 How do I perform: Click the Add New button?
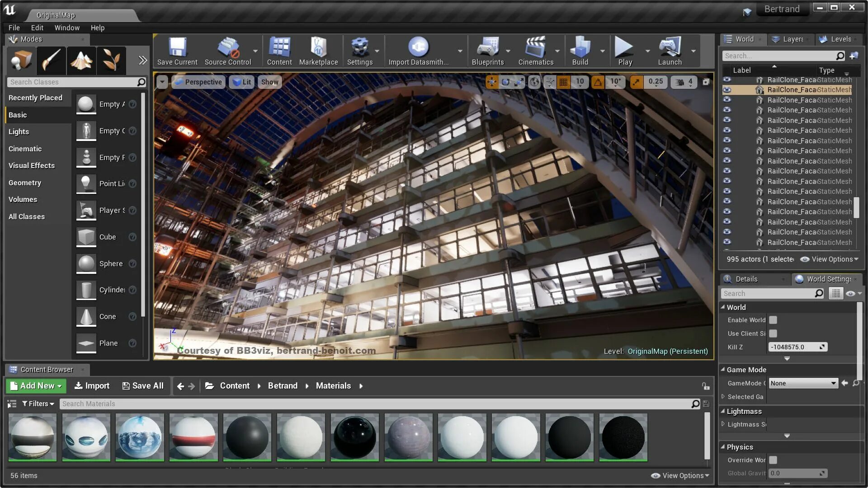tap(36, 386)
